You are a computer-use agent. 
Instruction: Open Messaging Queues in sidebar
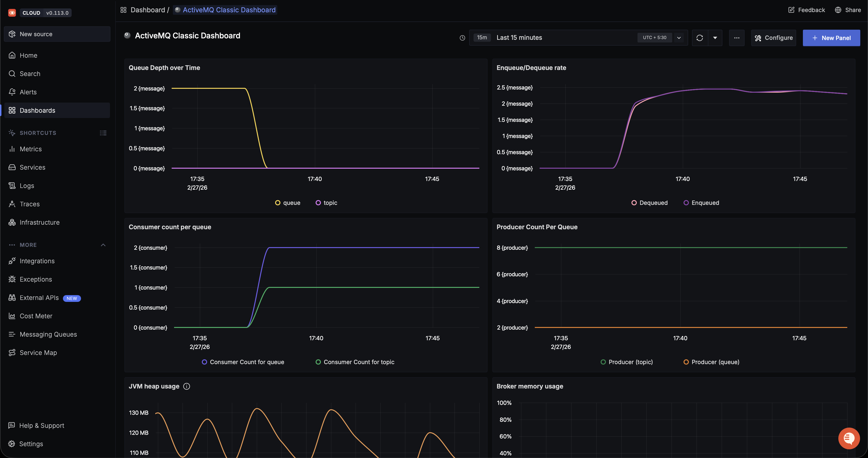[x=48, y=334]
